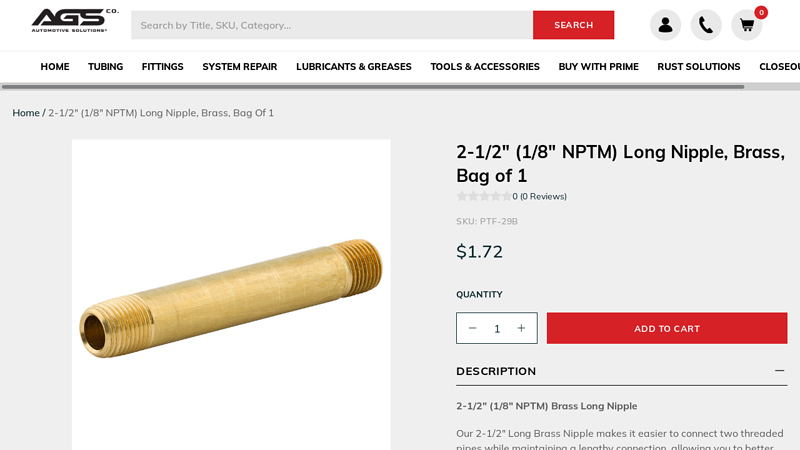This screenshot has width=800, height=450.
Task: Go to System Repair category
Action: click(240, 67)
